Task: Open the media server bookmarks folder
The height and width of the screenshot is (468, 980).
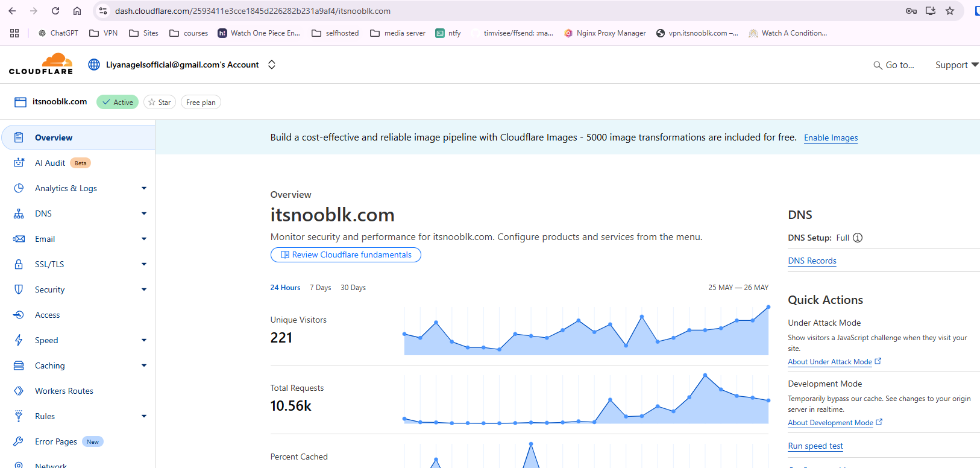Action: tap(398, 33)
